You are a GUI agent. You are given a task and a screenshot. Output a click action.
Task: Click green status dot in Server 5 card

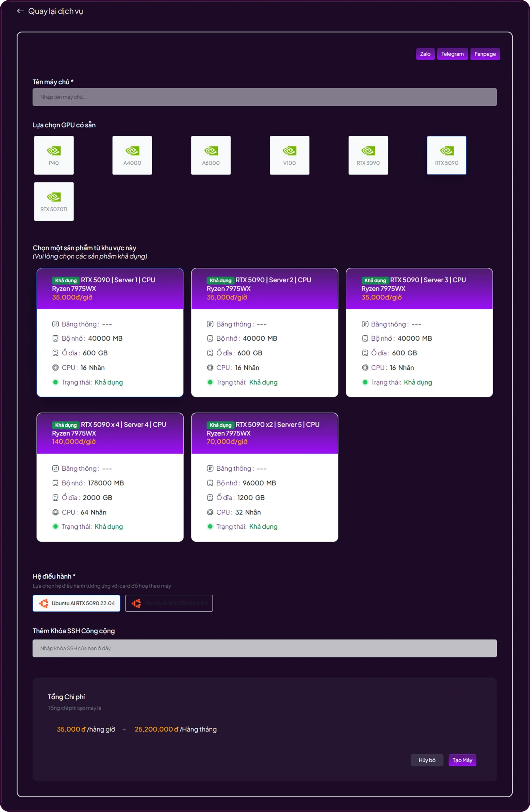(210, 527)
